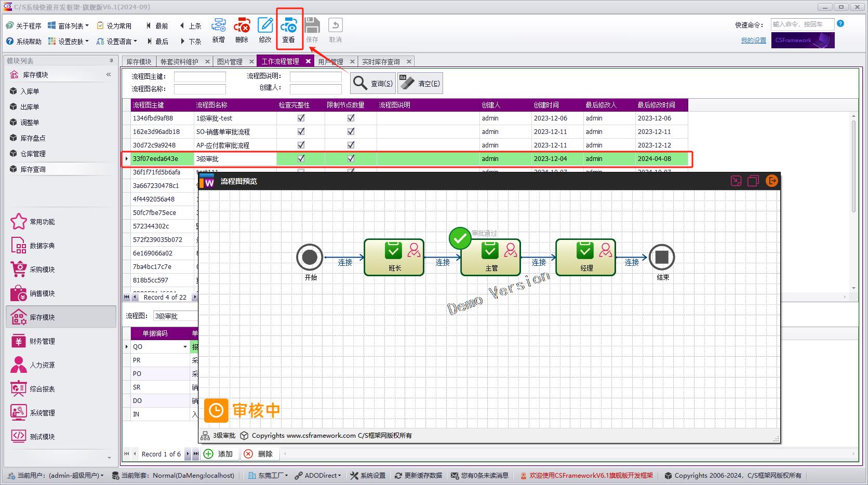Open 财务管理 module in sidebar

[42, 341]
